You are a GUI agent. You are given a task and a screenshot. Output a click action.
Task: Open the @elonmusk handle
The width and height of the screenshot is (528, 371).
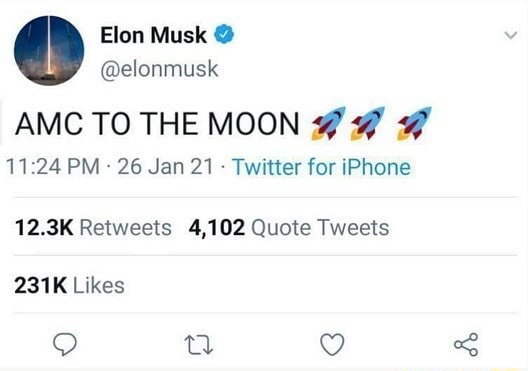pyautogui.click(x=160, y=69)
